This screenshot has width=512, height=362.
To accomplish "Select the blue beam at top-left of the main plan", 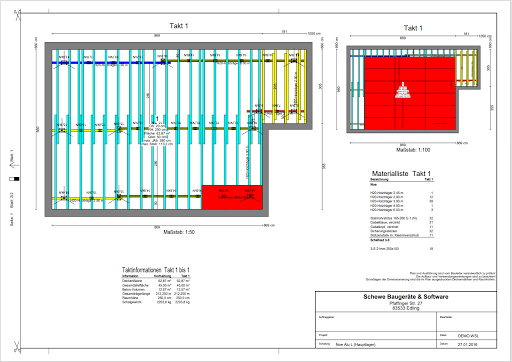I will tap(111, 62).
